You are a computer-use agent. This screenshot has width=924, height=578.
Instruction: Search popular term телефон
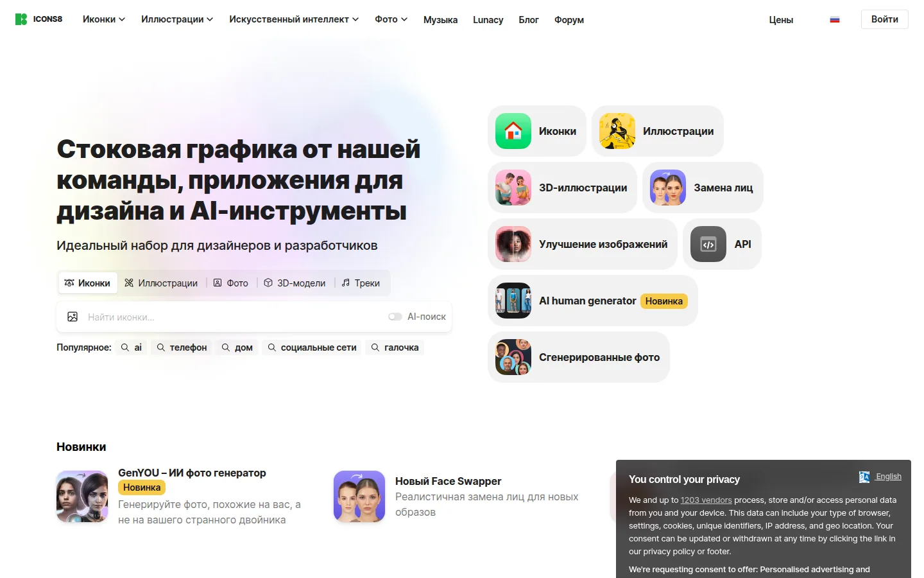pos(182,347)
